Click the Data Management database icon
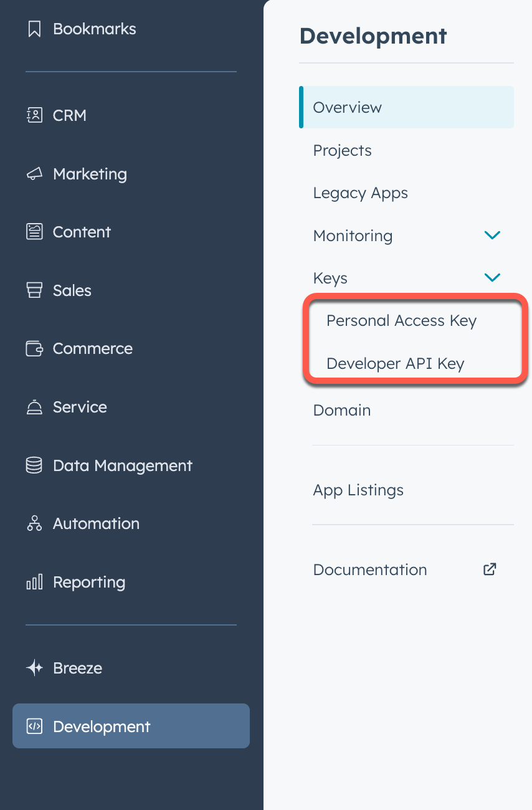This screenshot has width=532, height=810. click(x=34, y=465)
